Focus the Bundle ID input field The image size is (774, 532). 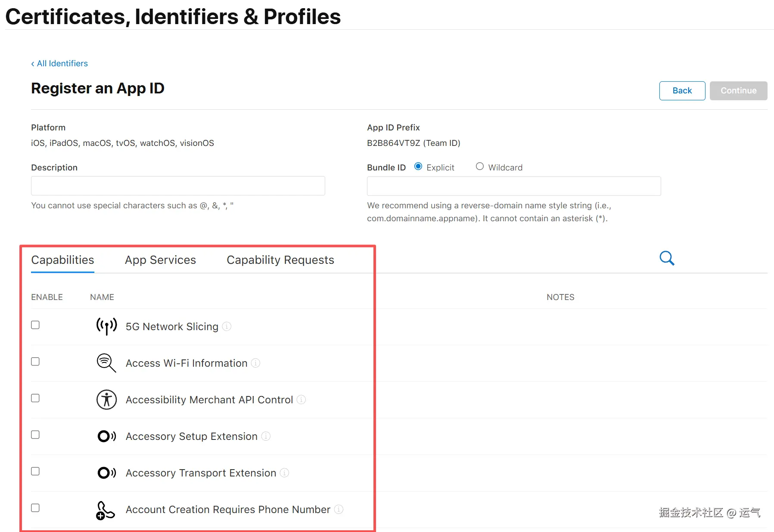click(x=513, y=186)
